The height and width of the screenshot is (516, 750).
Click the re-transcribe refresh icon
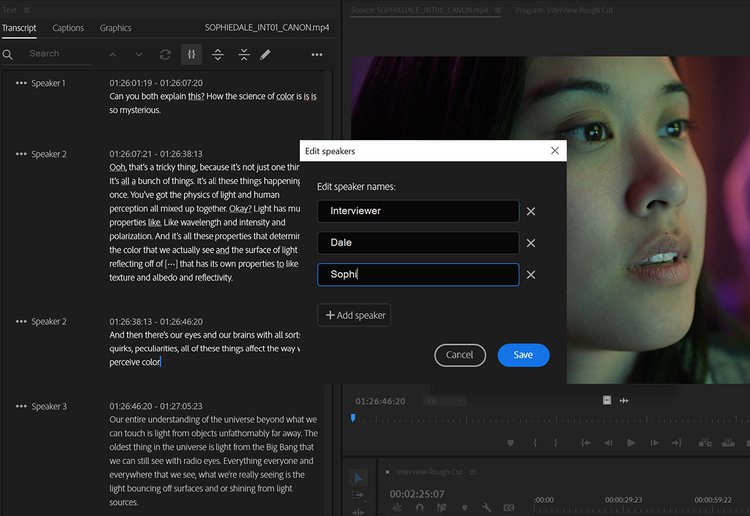(165, 54)
